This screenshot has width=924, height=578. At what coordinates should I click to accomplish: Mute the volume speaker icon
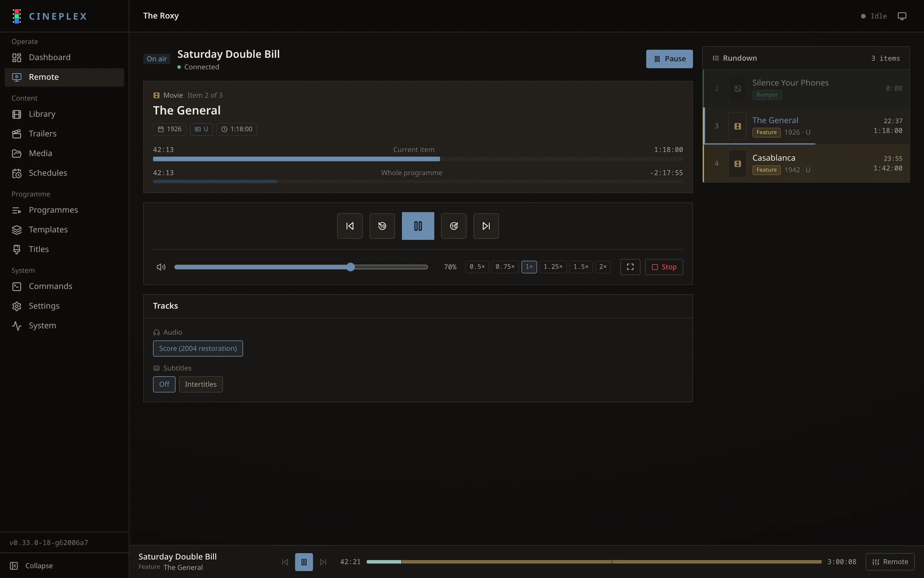(161, 267)
